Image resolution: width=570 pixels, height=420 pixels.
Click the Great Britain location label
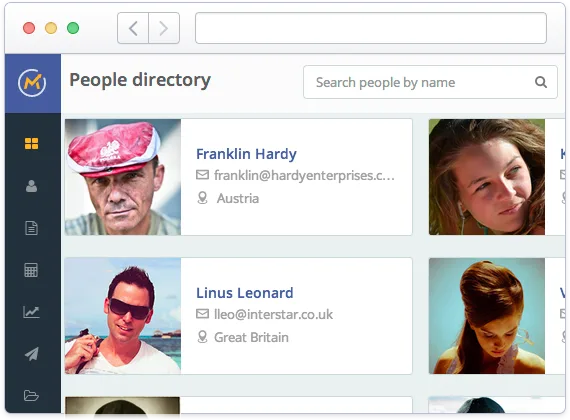(251, 337)
